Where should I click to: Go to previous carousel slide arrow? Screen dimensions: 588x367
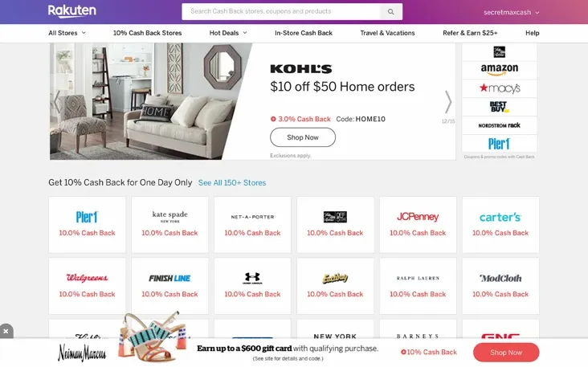click(x=57, y=102)
